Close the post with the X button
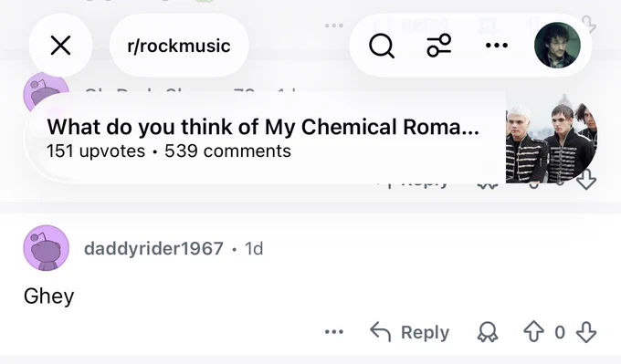The image size is (621, 364). [x=60, y=46]
